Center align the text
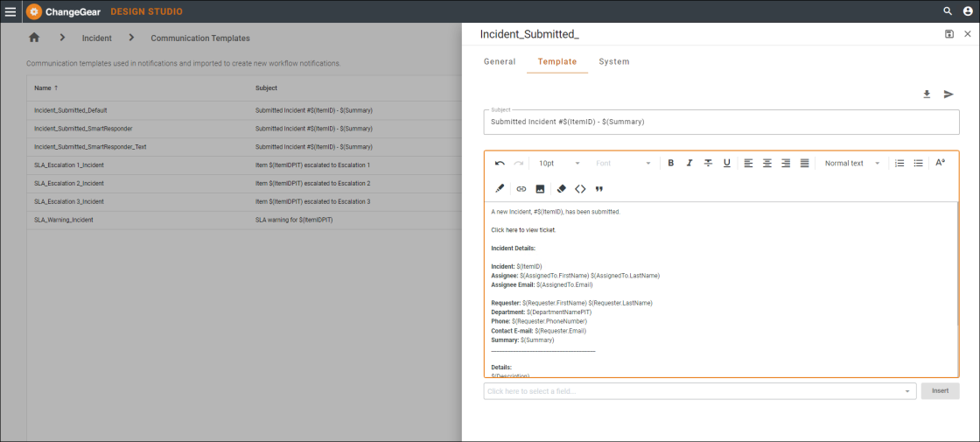This screenshot has width=980, height=442. pos(766,163)
